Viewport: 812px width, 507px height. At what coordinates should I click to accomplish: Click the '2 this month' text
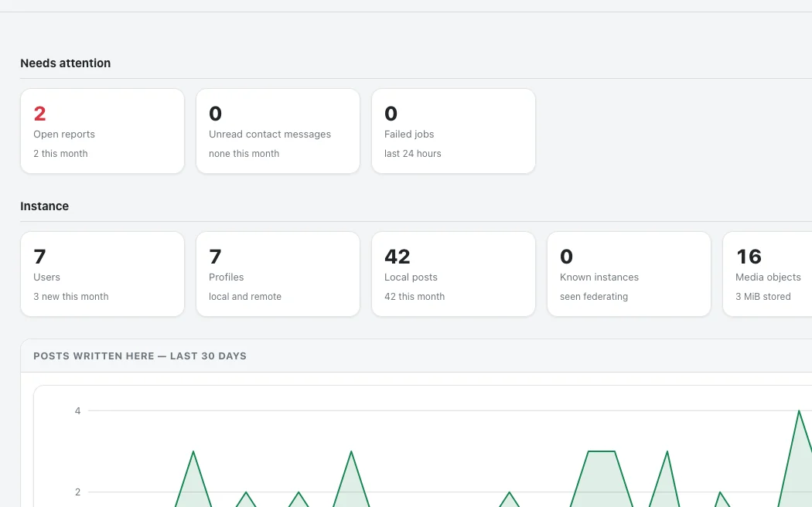pyautogui.click(x=60, y=154)
